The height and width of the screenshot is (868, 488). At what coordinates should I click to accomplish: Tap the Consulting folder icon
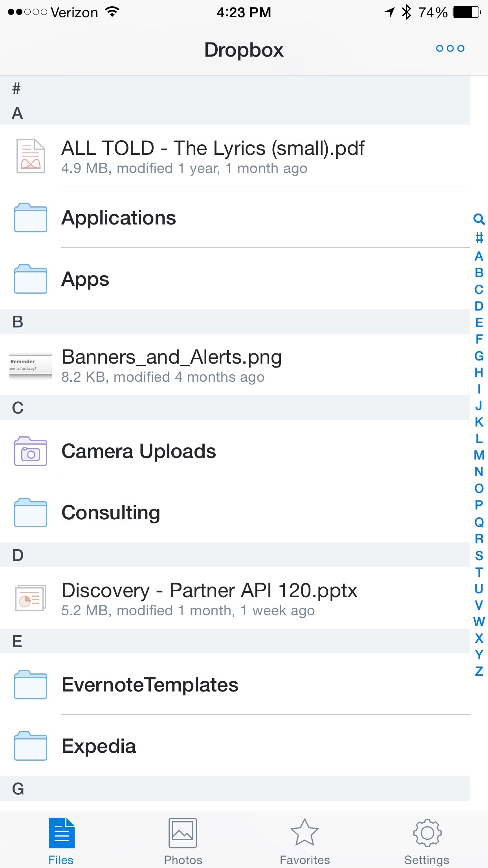click(x=31, y=512)
